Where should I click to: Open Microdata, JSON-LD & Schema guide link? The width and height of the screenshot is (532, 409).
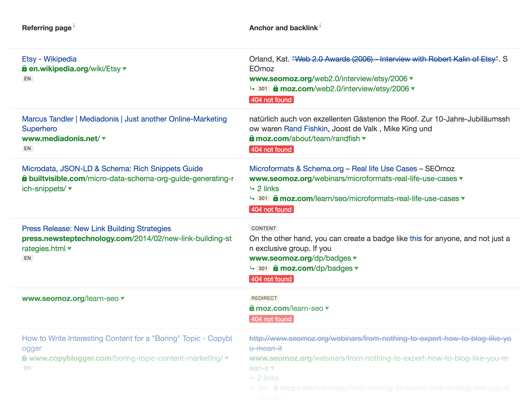pos(112,168)
